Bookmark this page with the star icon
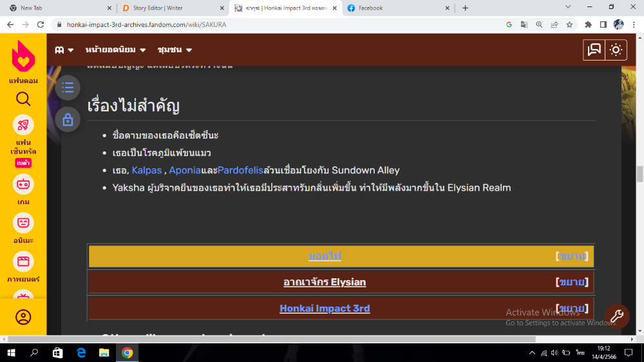Image resolution: width=644 pixels, height=362 pixels. 569,24
